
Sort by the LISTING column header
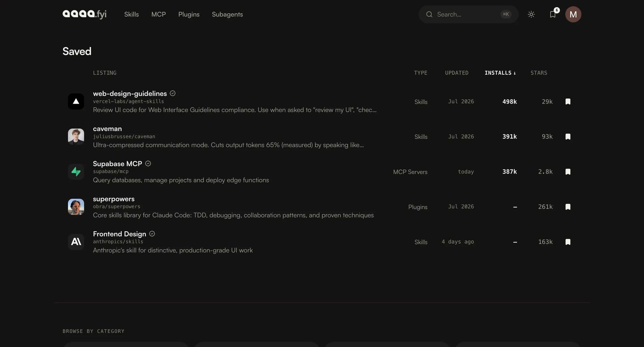click(105, 73)
